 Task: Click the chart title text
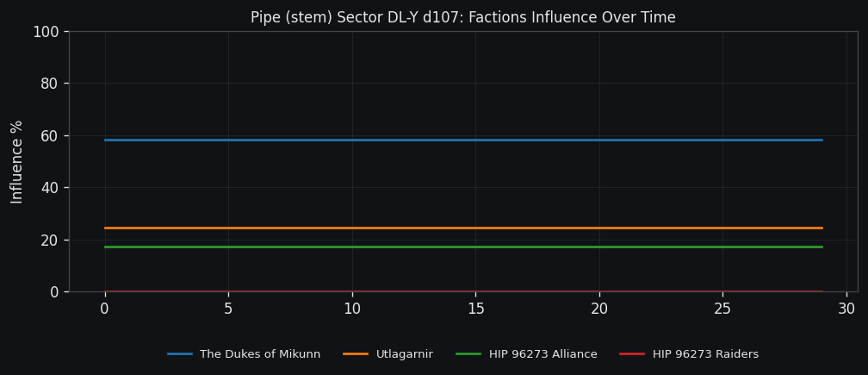click(463, 18)
